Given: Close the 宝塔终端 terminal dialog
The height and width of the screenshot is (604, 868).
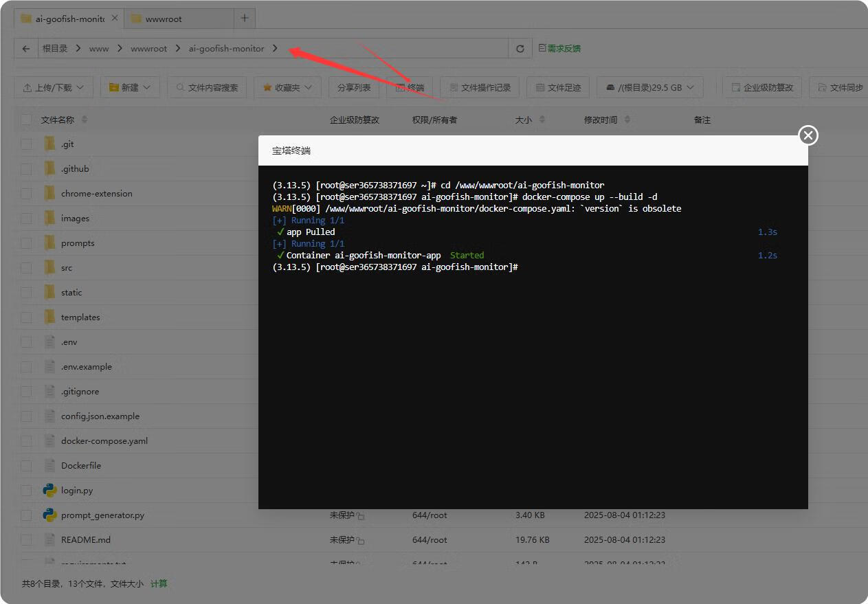Looking at the screenshot, I should click(x=808, y=135).
